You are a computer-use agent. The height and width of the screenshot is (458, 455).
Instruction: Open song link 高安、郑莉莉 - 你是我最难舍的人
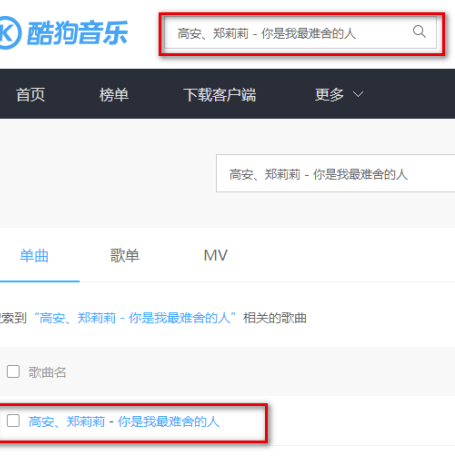click(124, 422)
